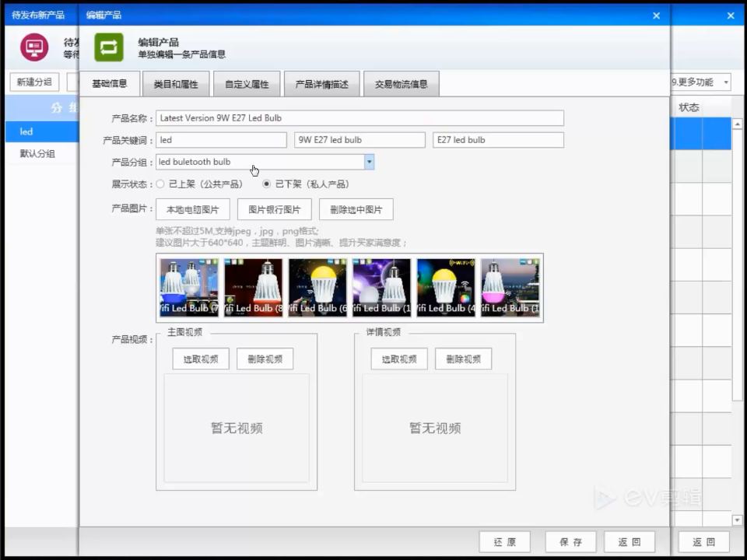747x560 pixels.
Task: Click the 保存 button
Action: click(570, 542)
